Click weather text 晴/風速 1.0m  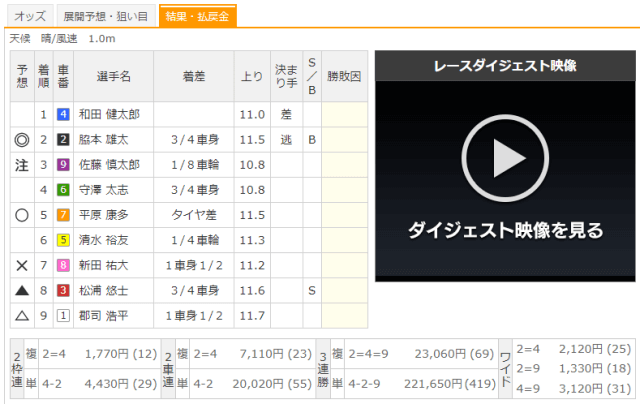78,39
